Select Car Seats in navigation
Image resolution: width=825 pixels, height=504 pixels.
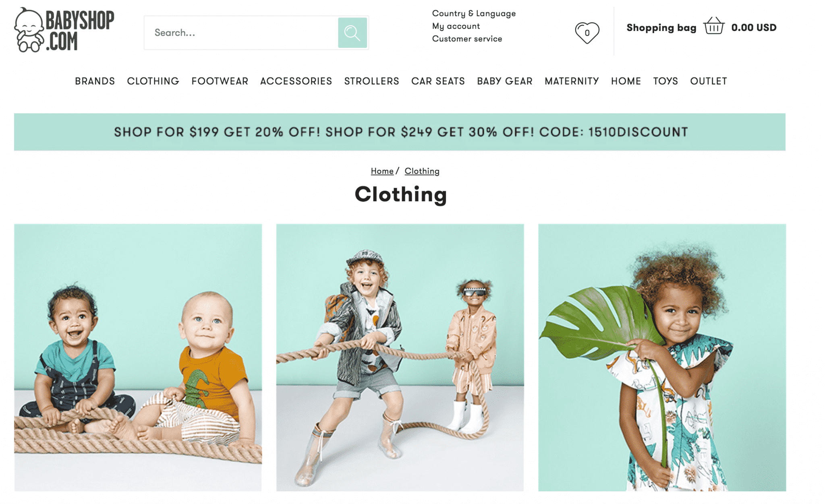[438, 81]
